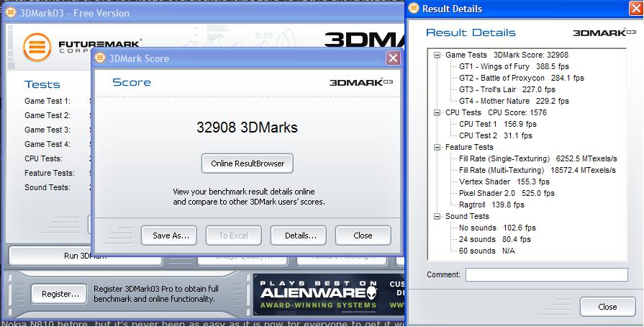Click Close in the 3DMark Score dialog

(x=363, y=236)
